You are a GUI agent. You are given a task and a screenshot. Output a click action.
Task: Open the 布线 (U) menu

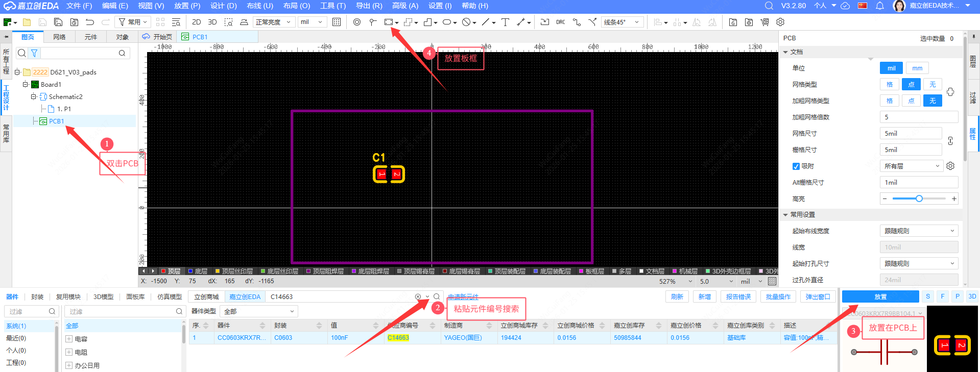[x=259, y=6]
